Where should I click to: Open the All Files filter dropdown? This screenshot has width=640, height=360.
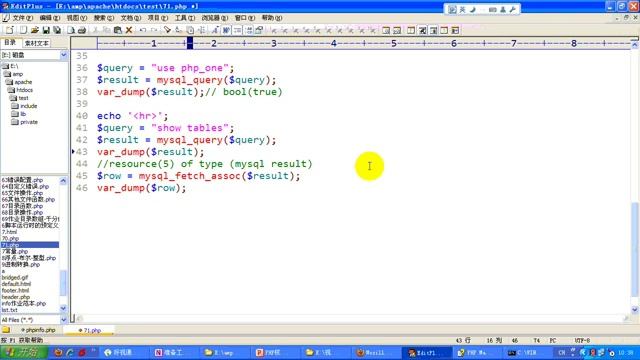64,320
